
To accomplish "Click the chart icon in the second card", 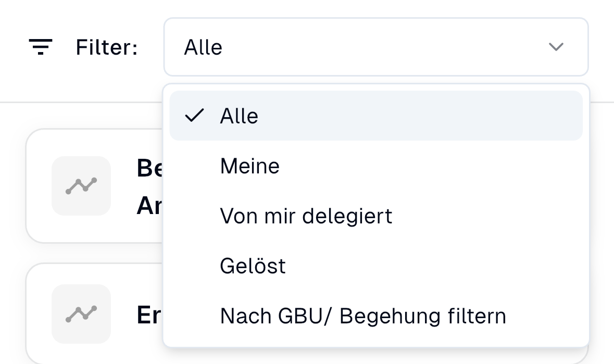I will 81,313.
